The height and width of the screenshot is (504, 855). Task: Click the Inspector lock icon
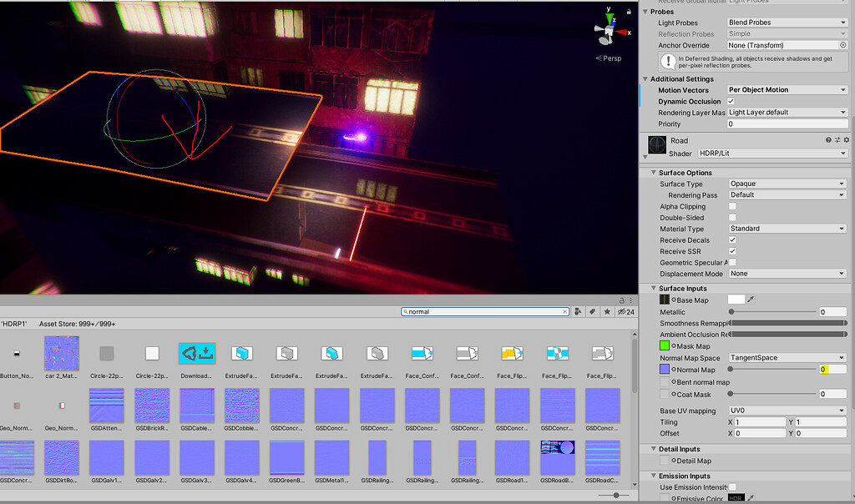[x=622, y=300]
